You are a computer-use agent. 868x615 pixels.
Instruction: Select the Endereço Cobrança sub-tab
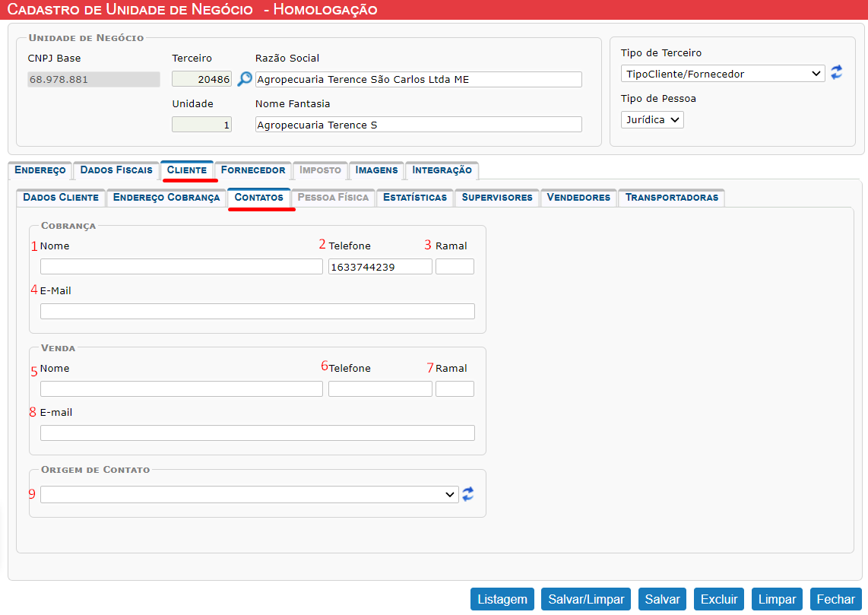click(166, 197)
